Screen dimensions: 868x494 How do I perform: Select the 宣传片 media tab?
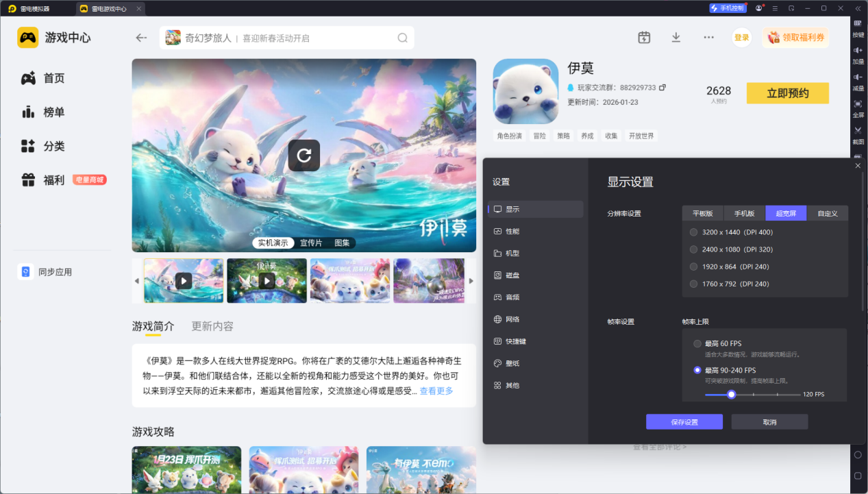click(311, 243)
